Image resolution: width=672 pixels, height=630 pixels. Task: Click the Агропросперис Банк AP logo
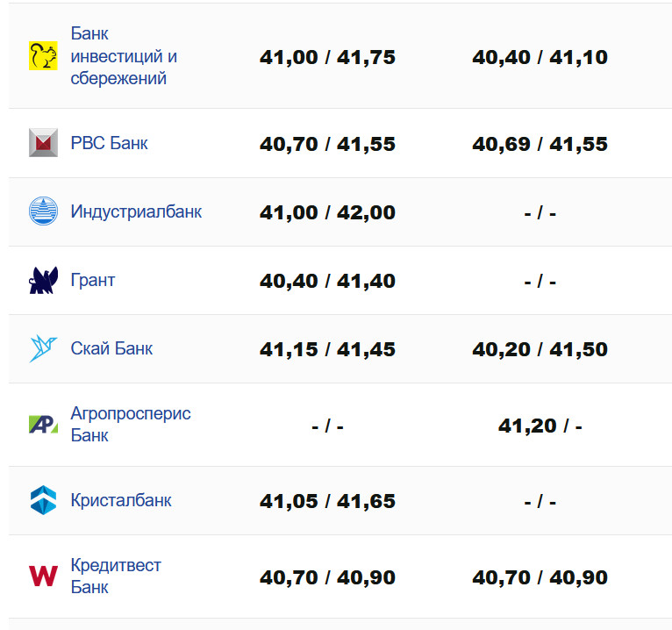pos(43,425)
